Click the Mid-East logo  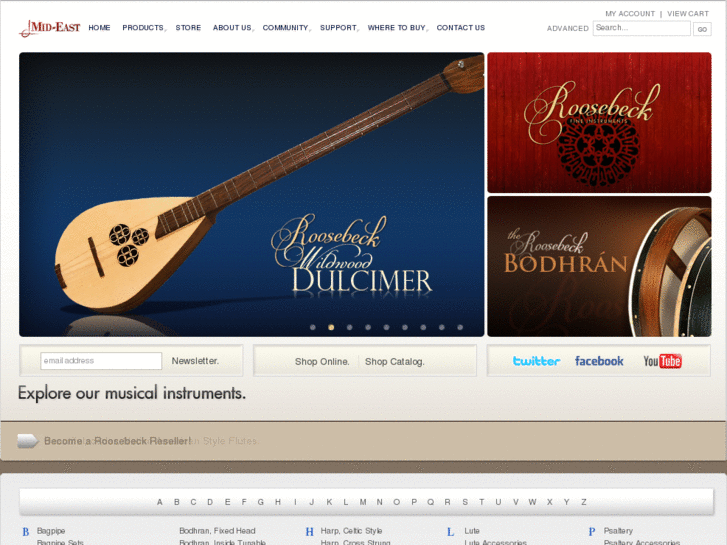[x=49, y=28]
